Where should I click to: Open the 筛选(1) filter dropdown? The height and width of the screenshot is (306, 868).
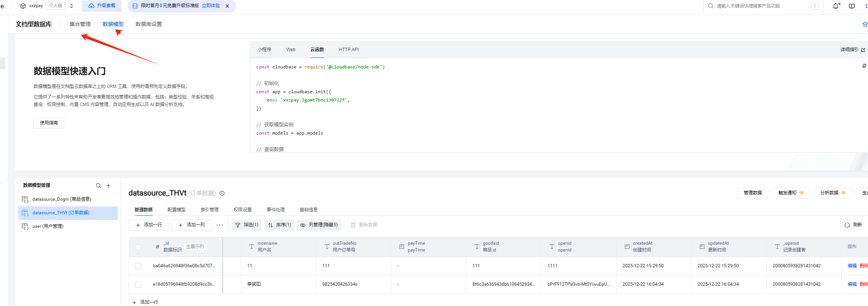point(247,225)
